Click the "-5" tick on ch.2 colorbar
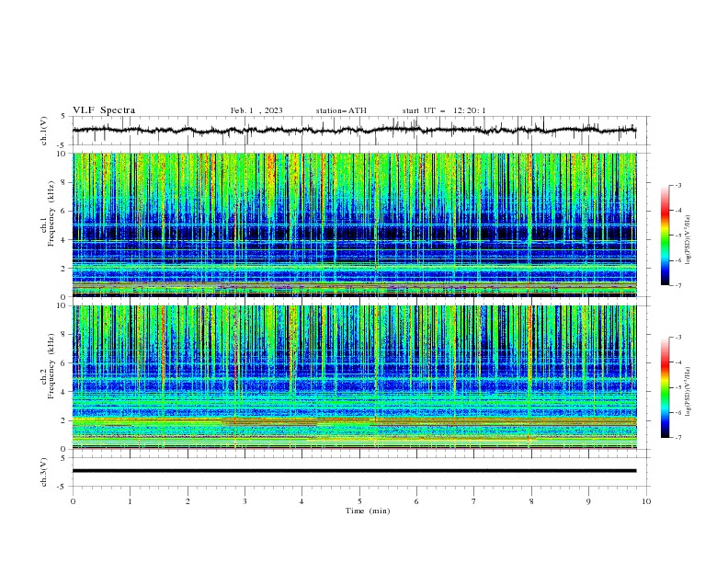 (678, 387)
